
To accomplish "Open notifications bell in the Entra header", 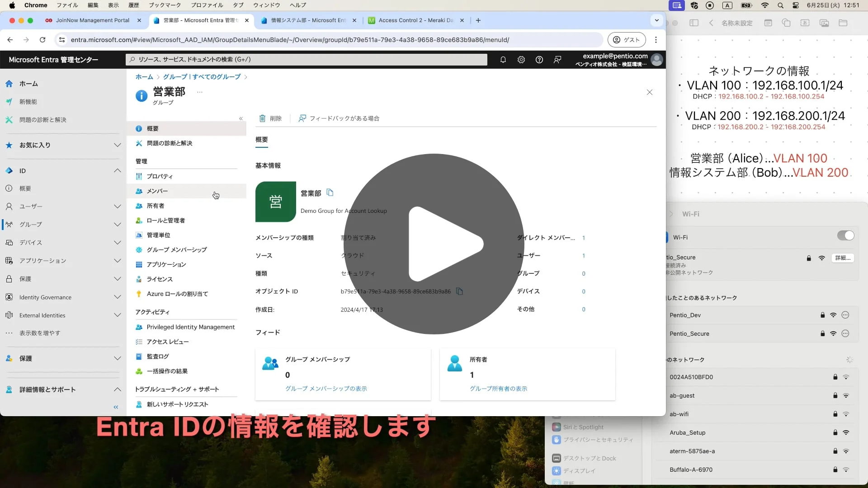I will click(503, 60).
